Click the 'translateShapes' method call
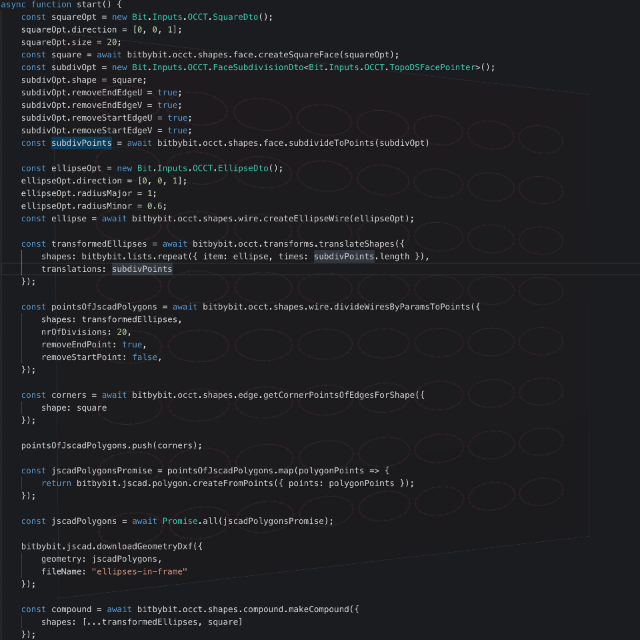 click(356, 244)
